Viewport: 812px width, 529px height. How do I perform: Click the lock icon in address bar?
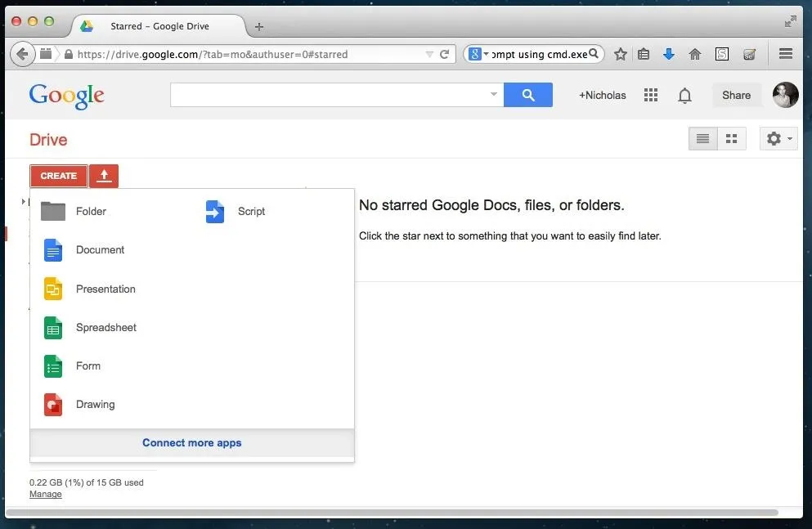tap(69, 54)
